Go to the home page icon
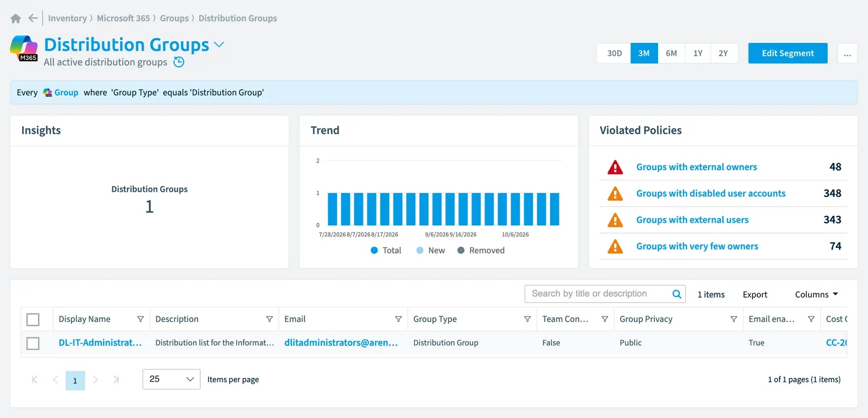Image resolution: width=868 pixels, height=418 pixels. (16, 18)
